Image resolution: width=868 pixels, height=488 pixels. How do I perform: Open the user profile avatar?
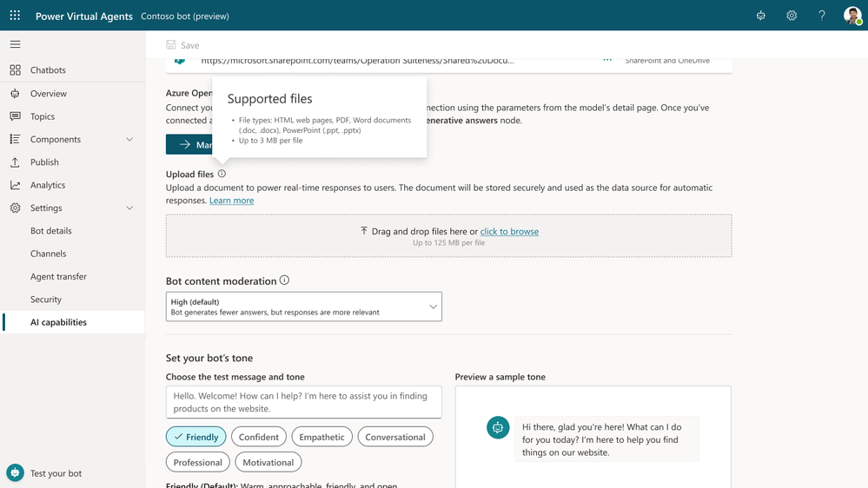pos(852,16)
